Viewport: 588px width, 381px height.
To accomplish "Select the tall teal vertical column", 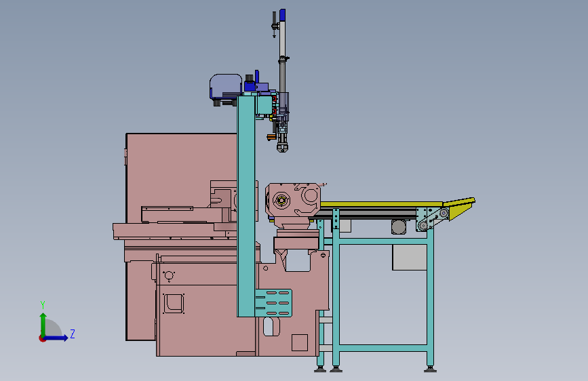I will click(246, 206).
